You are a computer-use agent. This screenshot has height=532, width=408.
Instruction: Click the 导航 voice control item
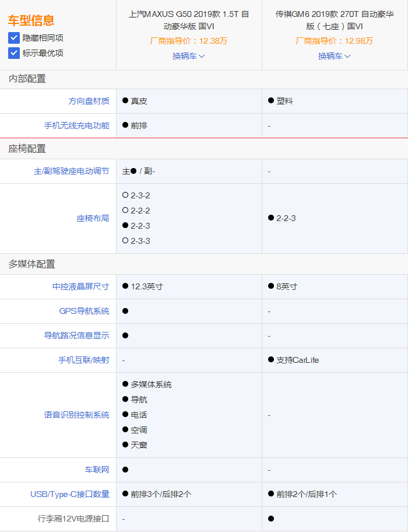pos(139,400)
